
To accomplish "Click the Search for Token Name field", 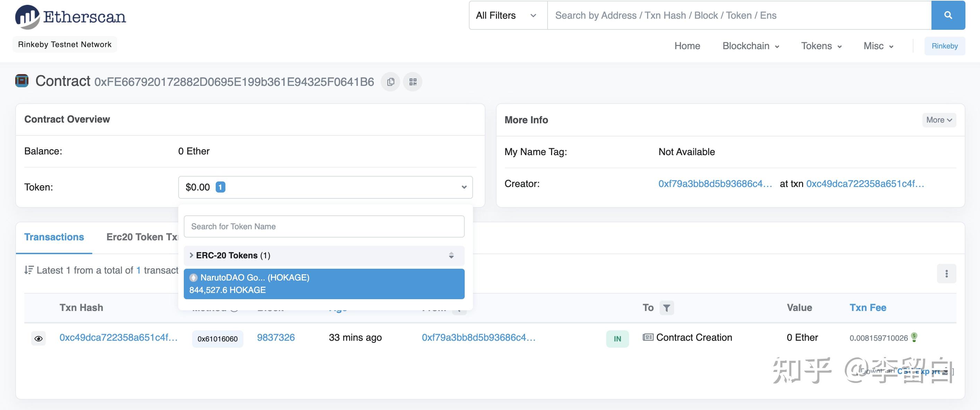I will pyautogui.click(x=324, y=226).
